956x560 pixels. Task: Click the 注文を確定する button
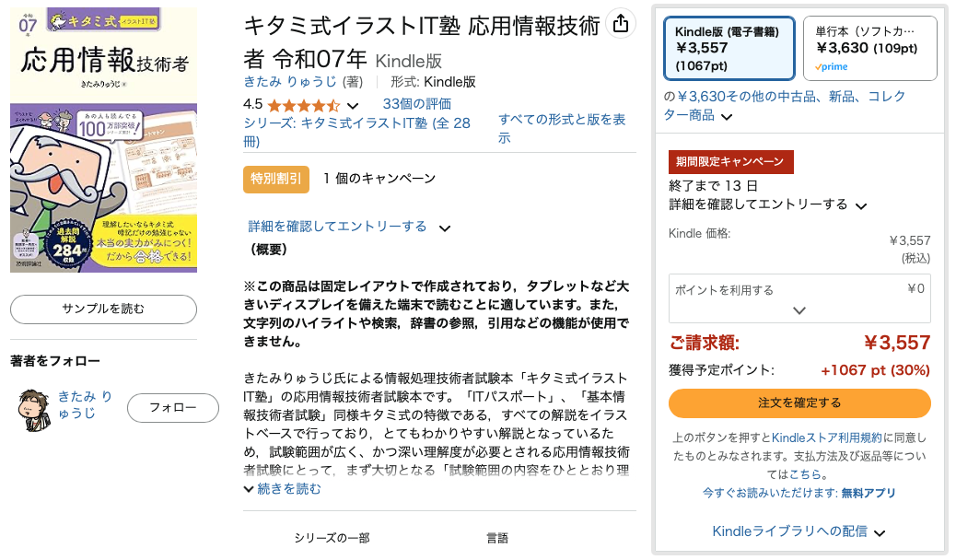click(799, 402)
